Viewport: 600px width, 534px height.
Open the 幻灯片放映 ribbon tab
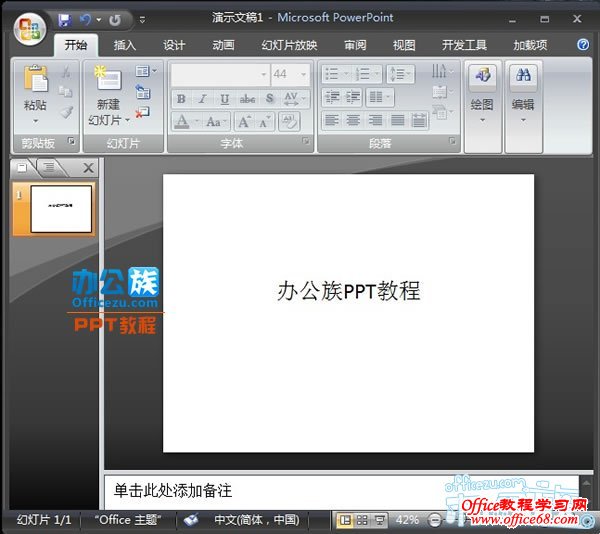[289, 45]
